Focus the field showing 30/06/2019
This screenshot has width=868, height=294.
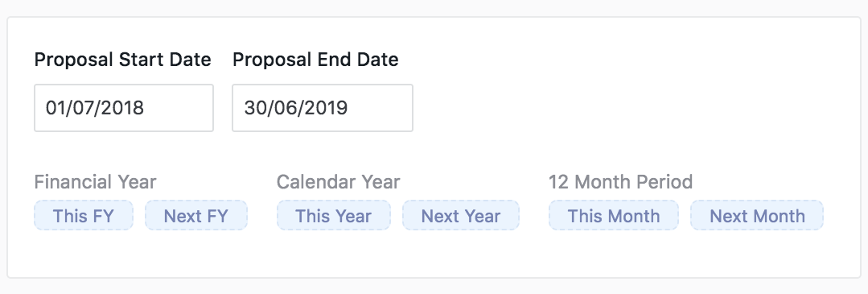click(322, 108)
